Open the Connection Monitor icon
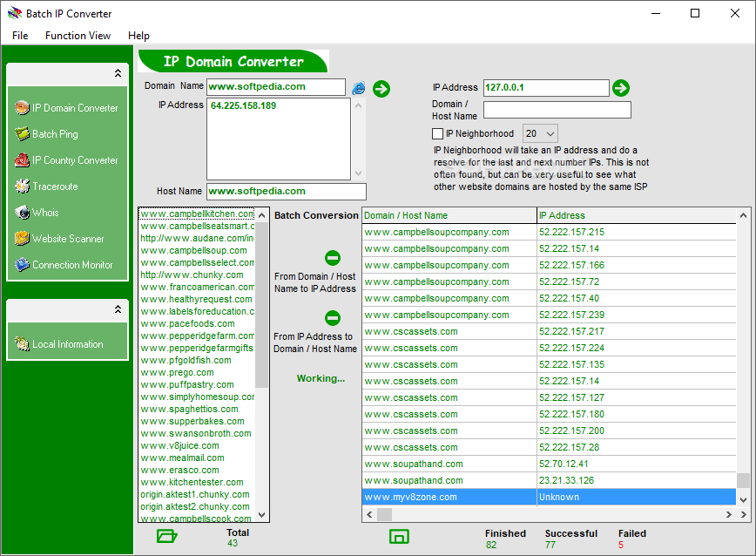Screen dimensions: 756x556 click(x=22, y=264)
